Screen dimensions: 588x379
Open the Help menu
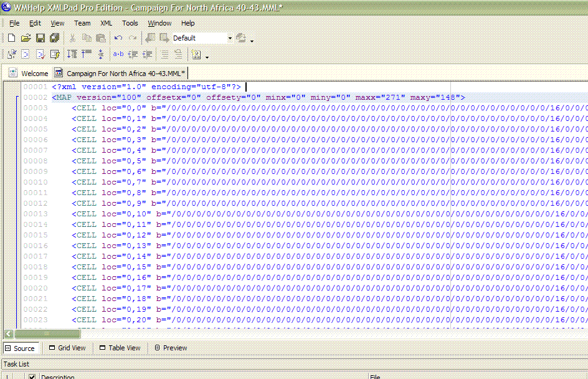[188, 23]
